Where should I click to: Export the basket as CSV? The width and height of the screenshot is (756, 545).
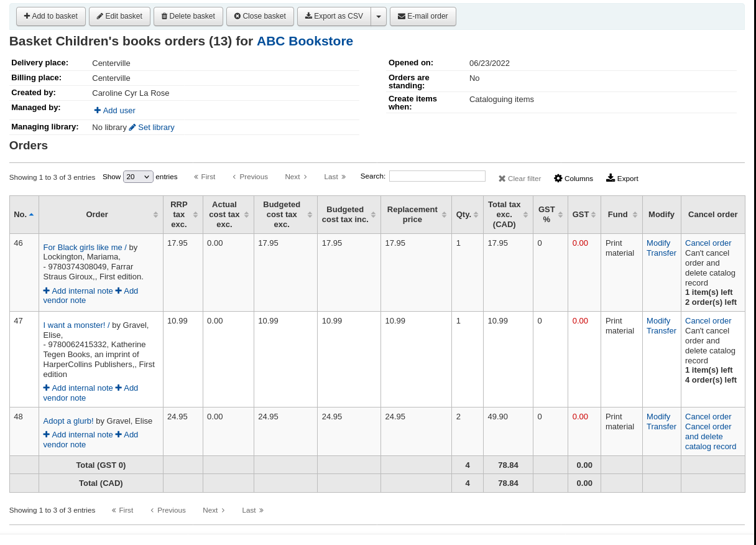(x=334, y=16)
